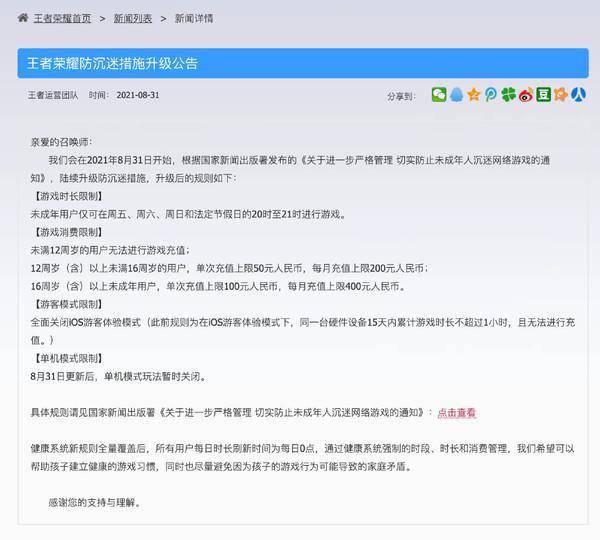Open the 点击查看 link
This screenshot has height=540, width=600.
pyautogui.click(x=457, y=413)
